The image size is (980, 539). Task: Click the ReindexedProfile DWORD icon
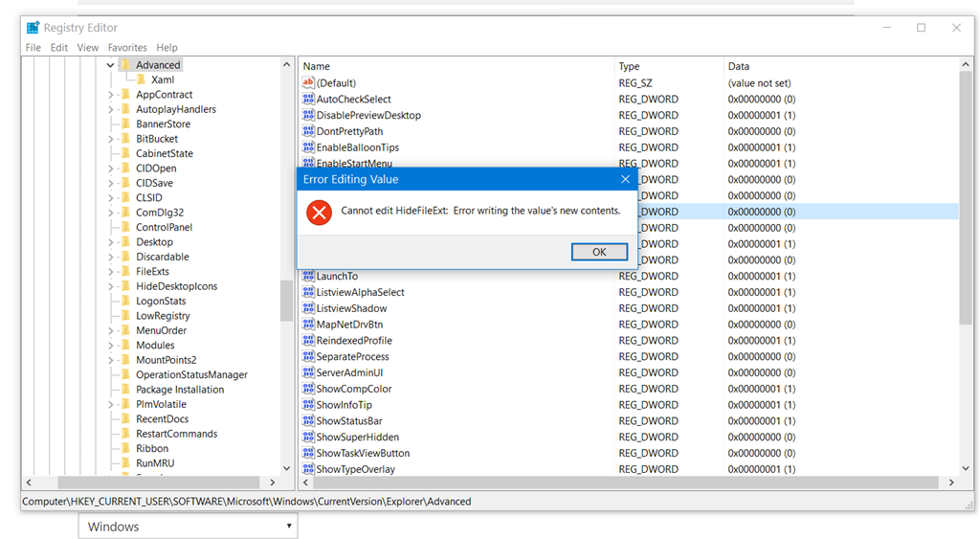308,340
